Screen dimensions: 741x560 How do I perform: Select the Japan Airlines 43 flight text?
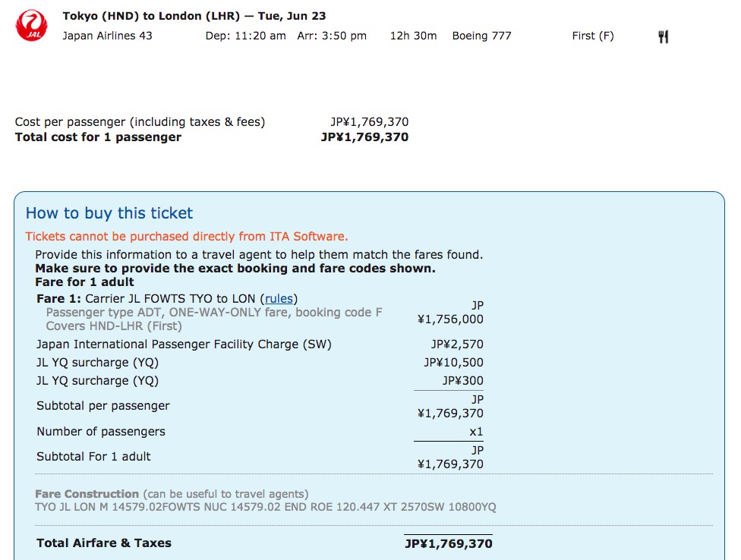[107, 36]
